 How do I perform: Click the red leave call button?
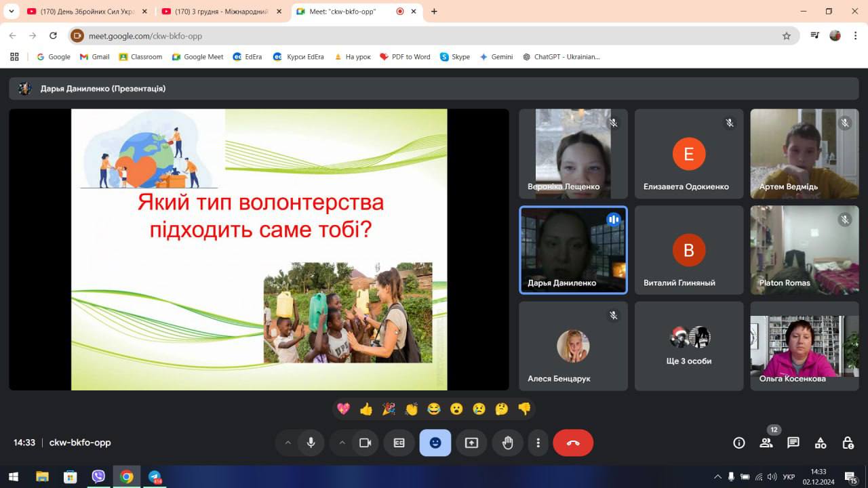pyautogui.click(x=573, y=443)
